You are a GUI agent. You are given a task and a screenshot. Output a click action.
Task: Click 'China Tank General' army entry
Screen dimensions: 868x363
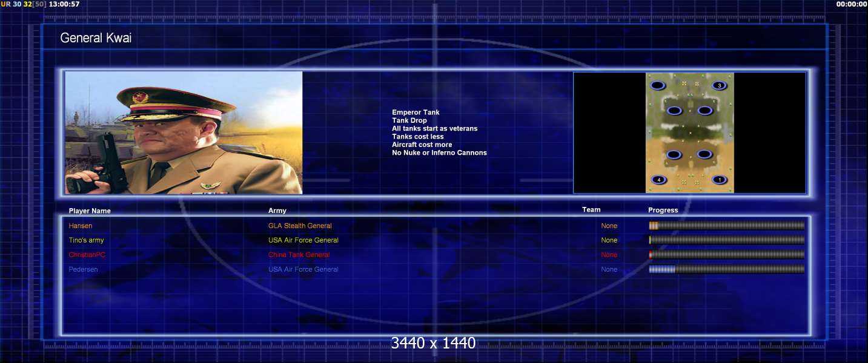(299, 255)
